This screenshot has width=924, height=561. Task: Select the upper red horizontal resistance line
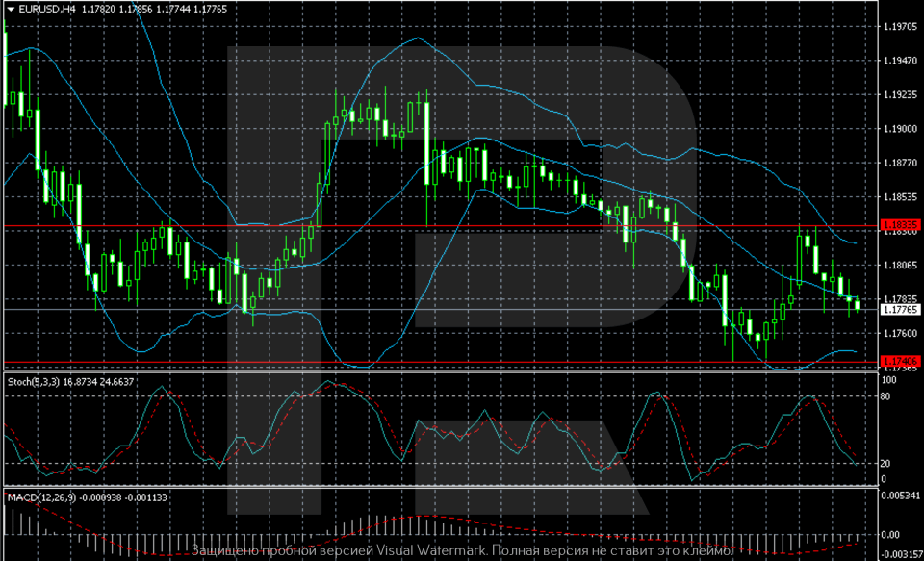(x=433, y=226)
